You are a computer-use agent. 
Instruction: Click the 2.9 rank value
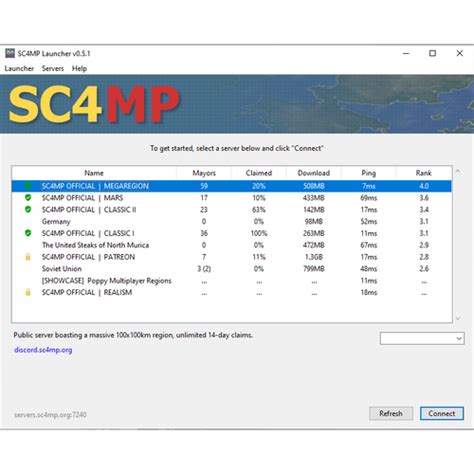coord(424,245)
